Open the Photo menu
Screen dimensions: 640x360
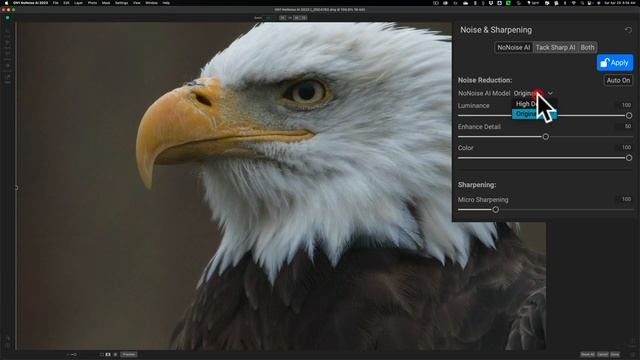92,3
